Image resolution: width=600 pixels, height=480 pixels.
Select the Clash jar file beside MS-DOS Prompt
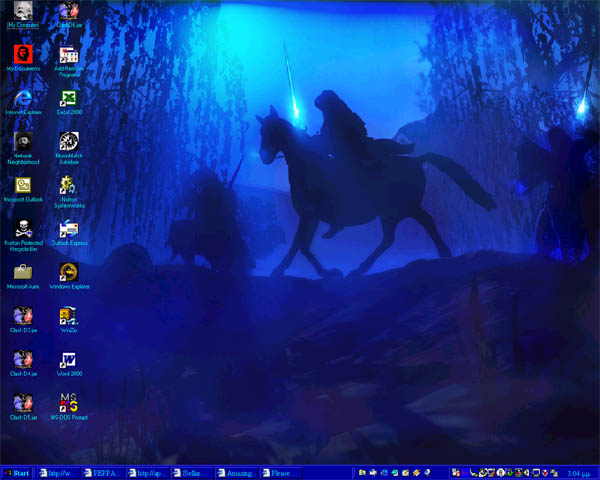tap(23, 407)
